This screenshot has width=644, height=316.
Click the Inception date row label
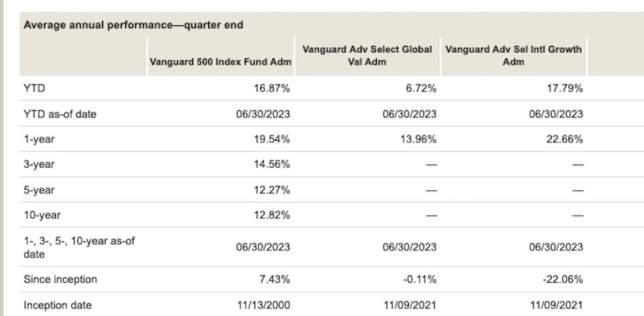click(57, 305)
